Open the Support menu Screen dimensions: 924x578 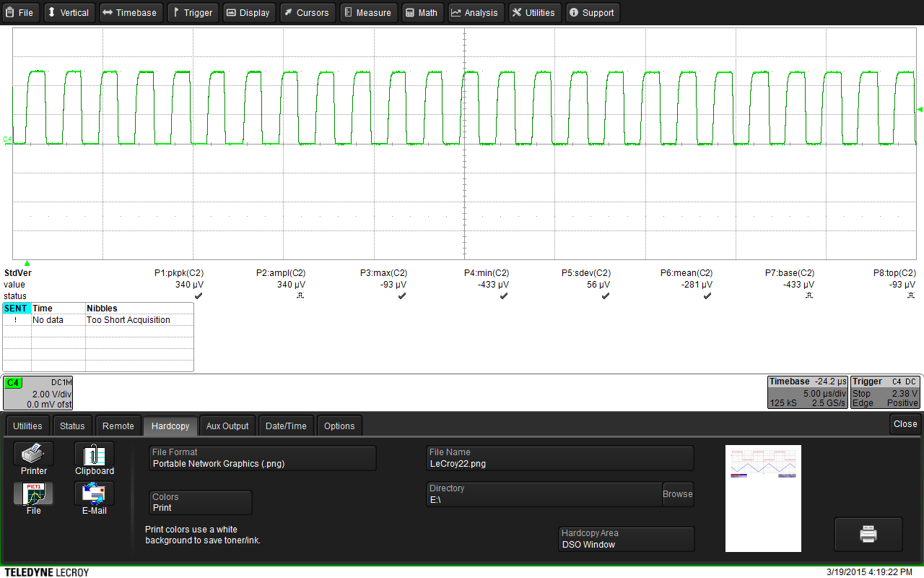(592, 12)
